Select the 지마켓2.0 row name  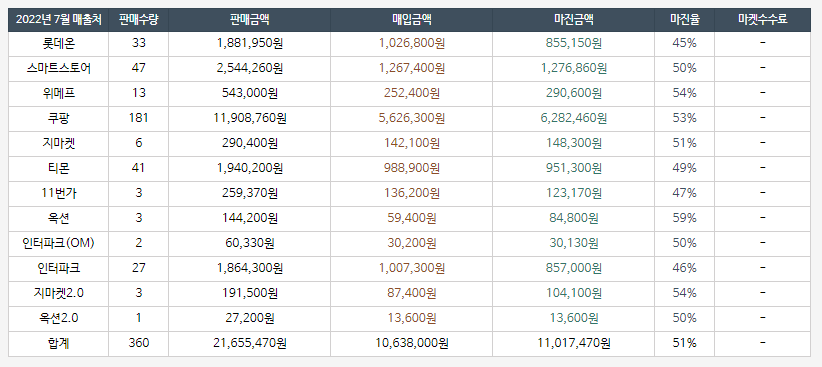pyautogui.click(x=59, y=293)
